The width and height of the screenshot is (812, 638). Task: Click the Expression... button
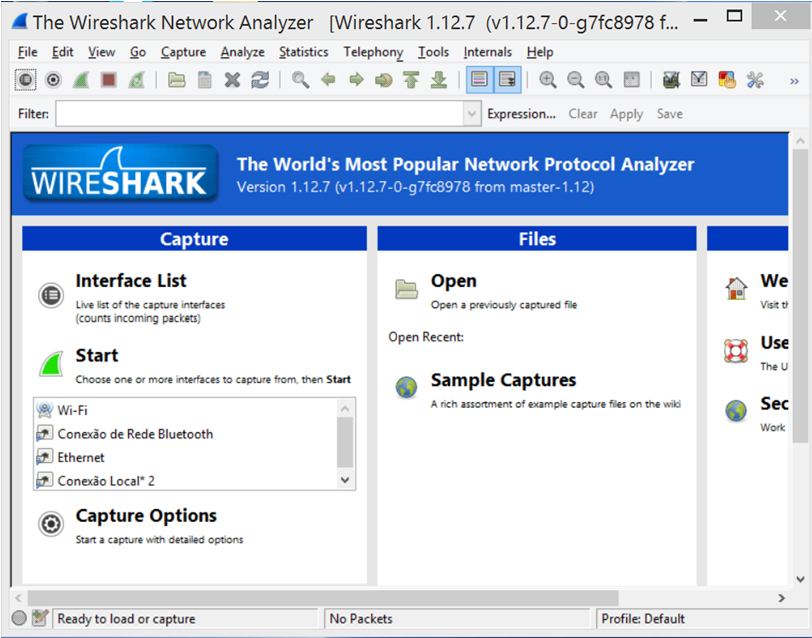pyautogui.click(x=521, y=114)
